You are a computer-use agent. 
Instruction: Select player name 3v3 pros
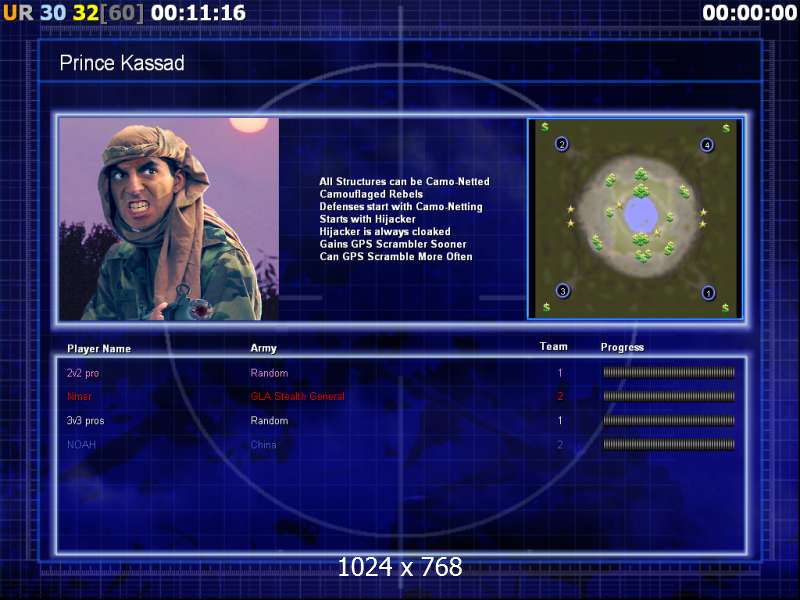click(x=85, y=420)
